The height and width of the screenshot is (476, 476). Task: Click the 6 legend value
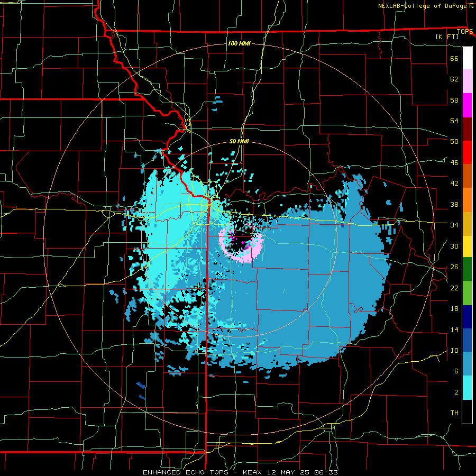pyautogui.click(x=456, y=371)
